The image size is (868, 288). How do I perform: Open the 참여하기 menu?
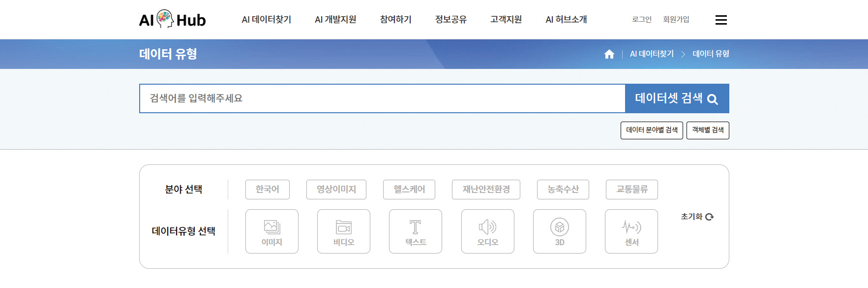(396, 20)
